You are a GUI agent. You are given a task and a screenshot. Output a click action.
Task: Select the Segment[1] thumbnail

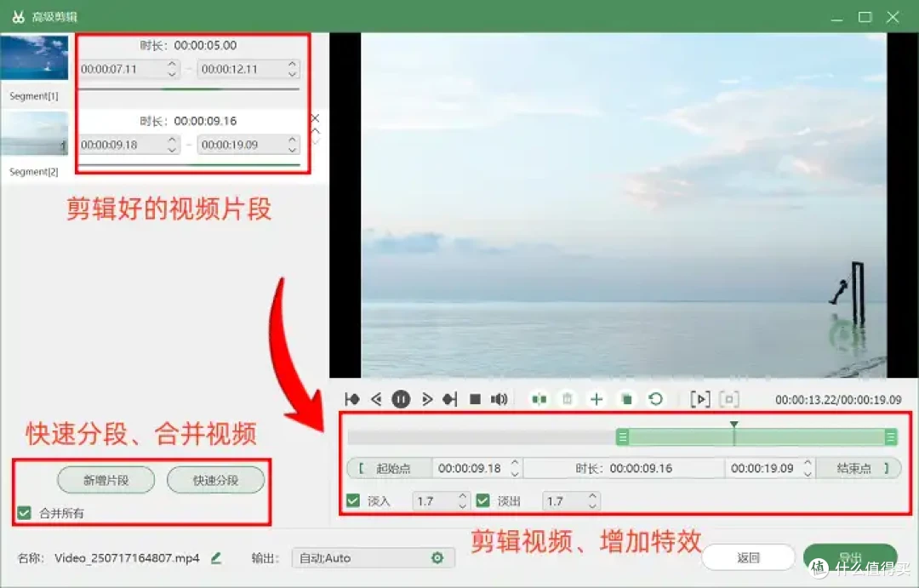click(x=35, y=58)
